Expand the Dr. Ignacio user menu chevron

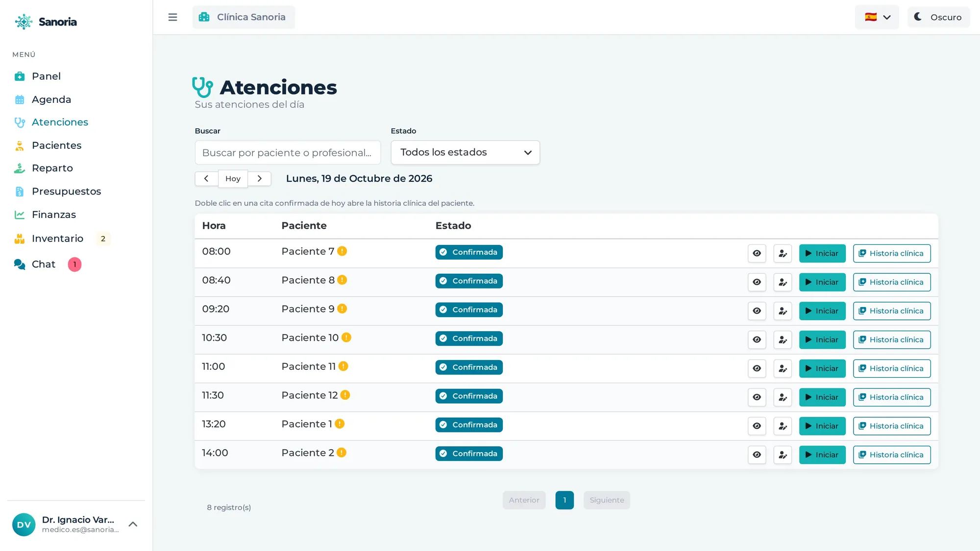pyautogui.click(x=133, y=524)
